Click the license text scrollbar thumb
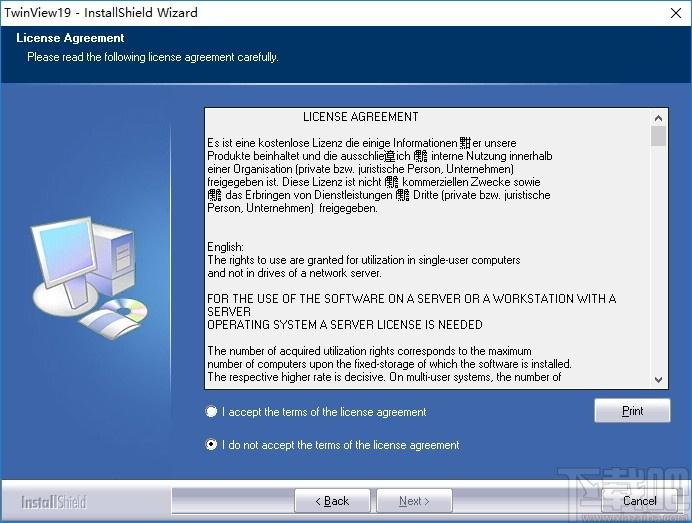The image size is (692, 523). coord(658,136)
